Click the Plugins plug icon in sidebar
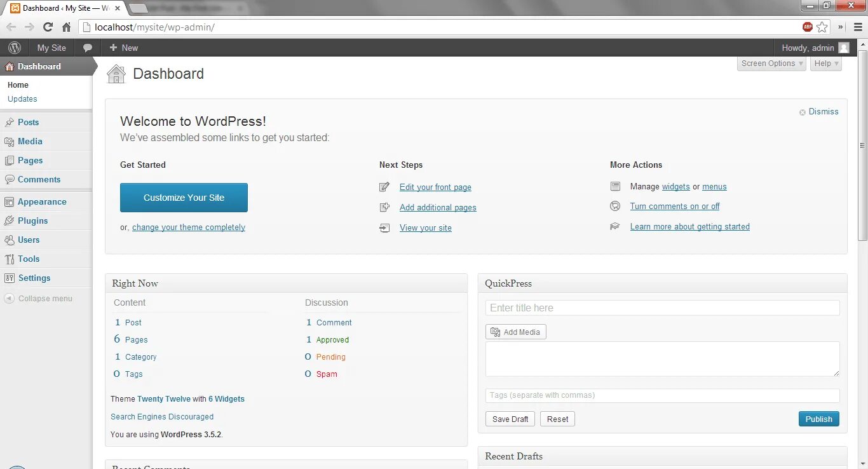The image size is (868, 469). click(9, 221)
